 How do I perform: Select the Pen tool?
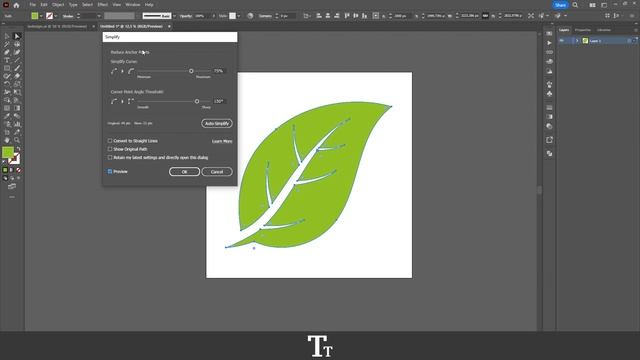click(7, 52)
